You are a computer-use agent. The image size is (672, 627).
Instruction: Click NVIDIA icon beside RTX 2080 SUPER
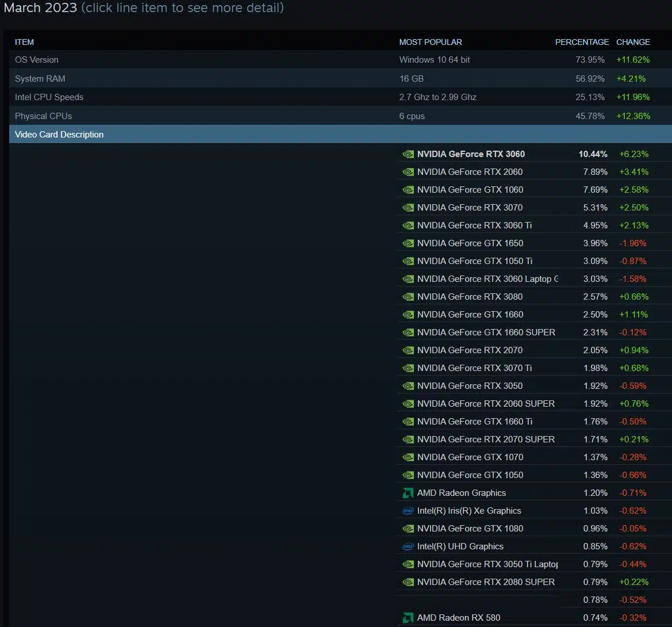click(x=408, y=582)
